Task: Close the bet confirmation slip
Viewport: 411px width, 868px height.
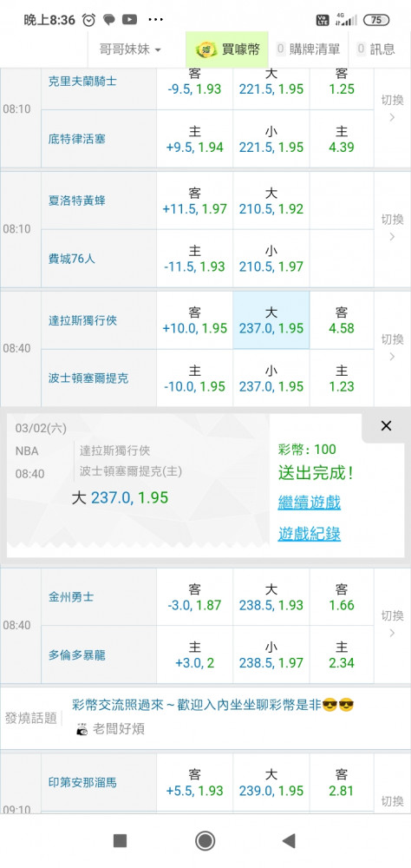Action: point(386,425)
